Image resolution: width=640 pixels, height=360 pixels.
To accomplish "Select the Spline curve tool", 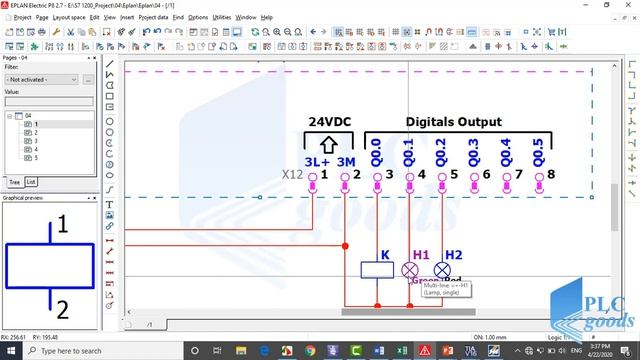I will 110,190.
